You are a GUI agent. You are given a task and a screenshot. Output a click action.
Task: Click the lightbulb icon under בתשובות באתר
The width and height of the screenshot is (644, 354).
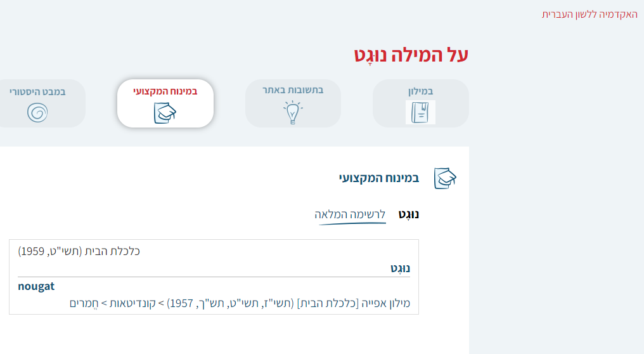(x=292, y=112)
